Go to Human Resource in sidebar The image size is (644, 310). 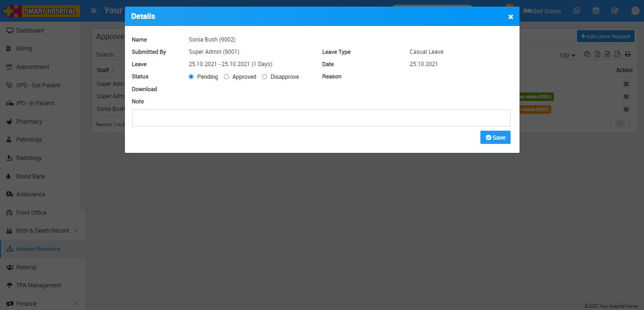pos(38,249)
